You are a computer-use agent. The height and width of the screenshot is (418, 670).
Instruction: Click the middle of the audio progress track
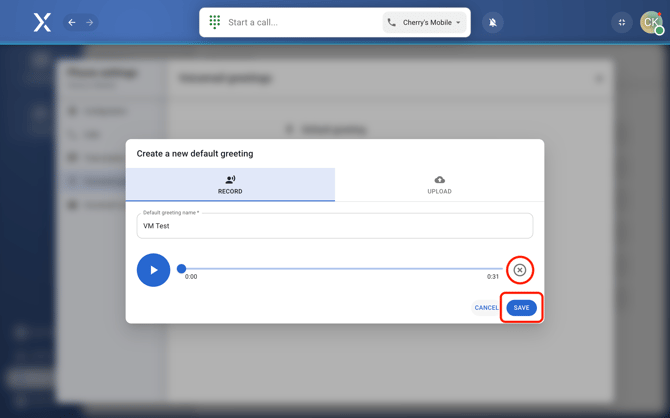click(x=341, y=268)
